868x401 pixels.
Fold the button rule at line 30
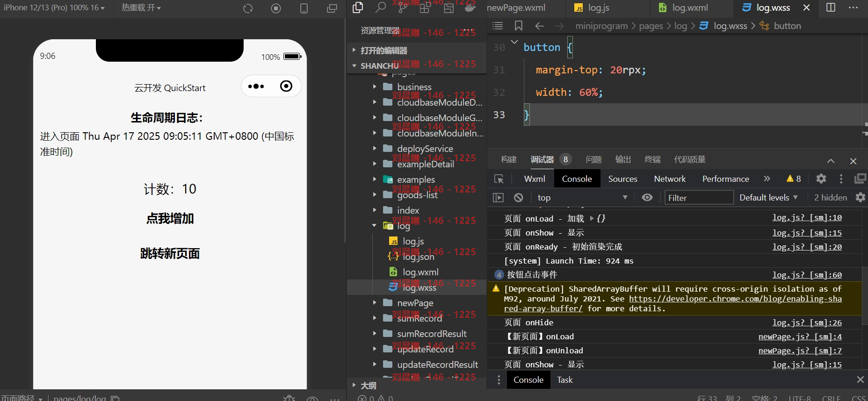(x=514, y=42)
